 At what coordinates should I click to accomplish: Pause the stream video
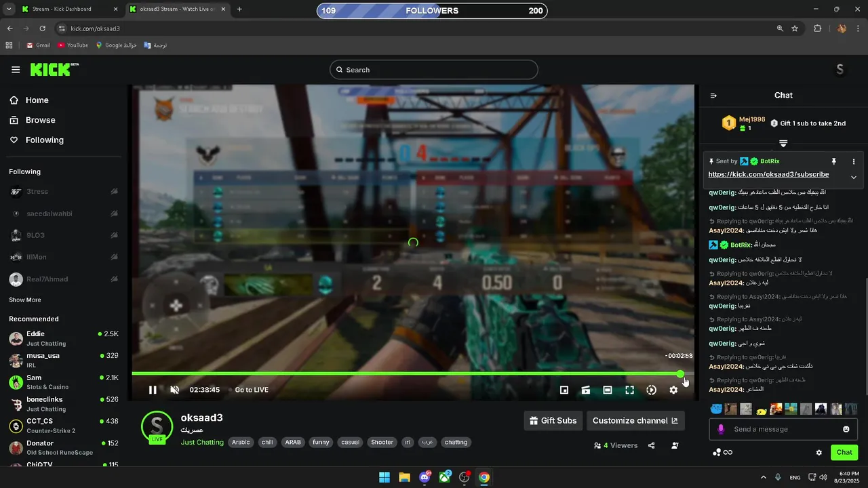(x=153, y=390)
